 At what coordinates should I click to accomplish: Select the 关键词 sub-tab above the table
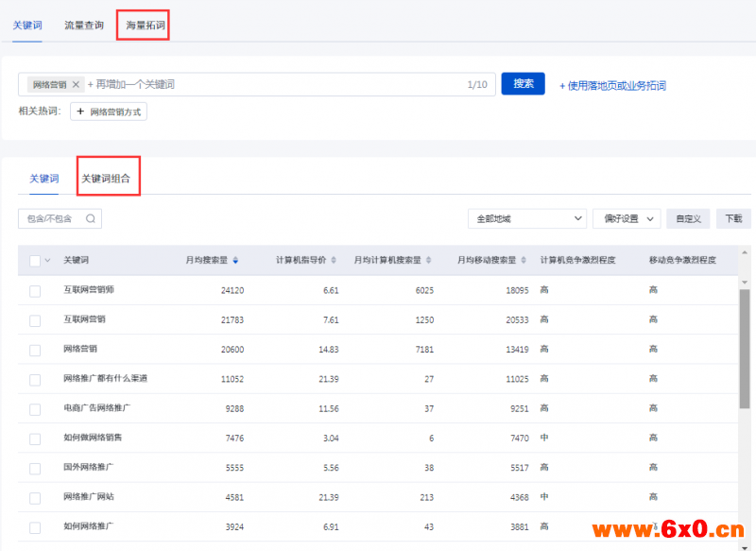pos(43,179)
